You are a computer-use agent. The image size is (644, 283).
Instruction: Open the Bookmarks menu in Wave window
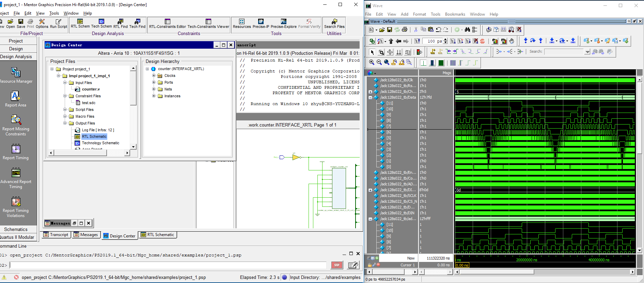455,14
